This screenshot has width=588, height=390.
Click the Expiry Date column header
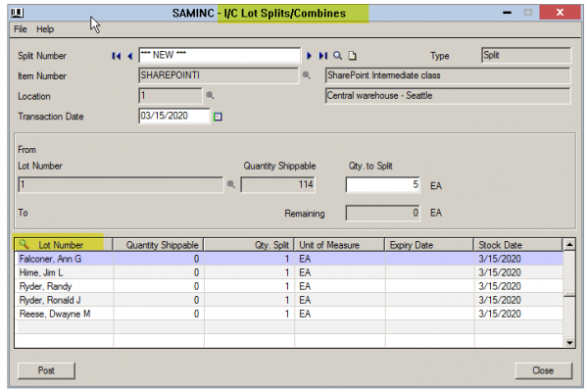pos(429,245)
